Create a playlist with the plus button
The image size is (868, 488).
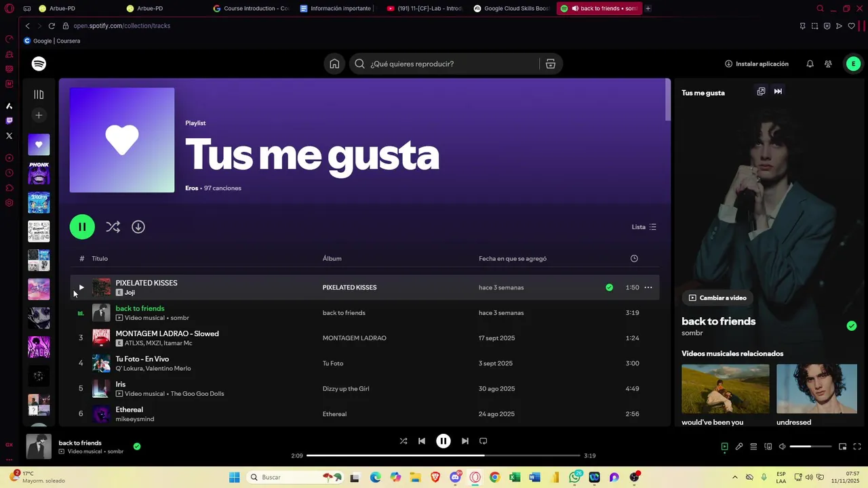(x=39, y=115)
